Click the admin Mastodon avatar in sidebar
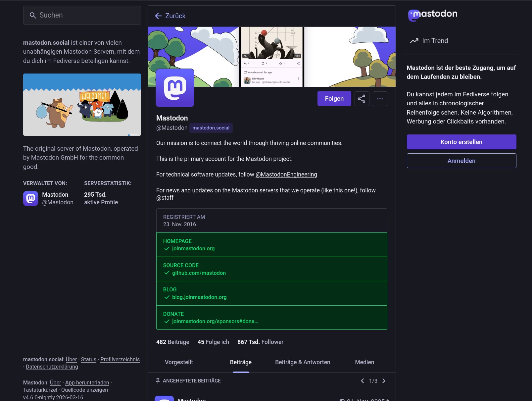This screenshot has height=401, width=532. click(30, 198)
